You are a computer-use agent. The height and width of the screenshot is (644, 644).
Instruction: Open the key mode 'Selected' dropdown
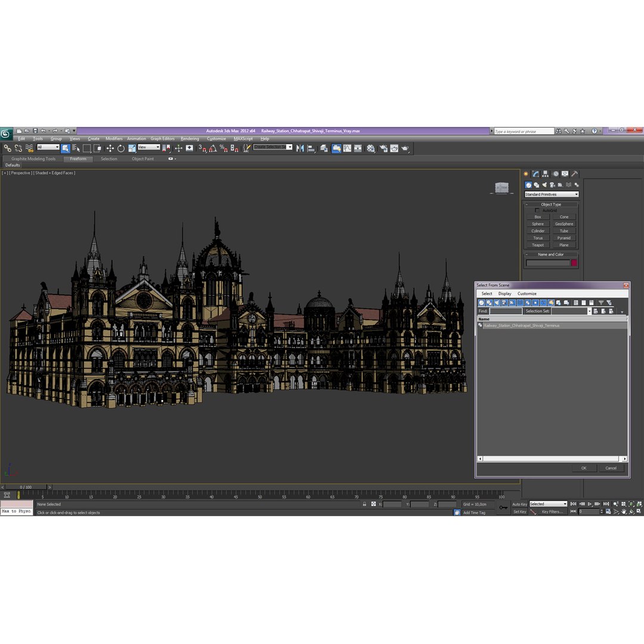548,504
